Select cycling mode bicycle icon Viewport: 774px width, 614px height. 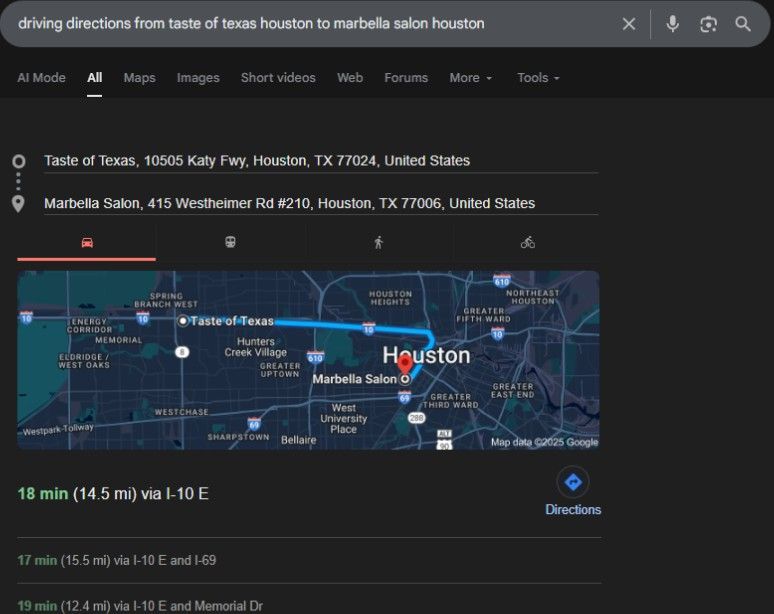pyautogui.click(x=527, y=242)
